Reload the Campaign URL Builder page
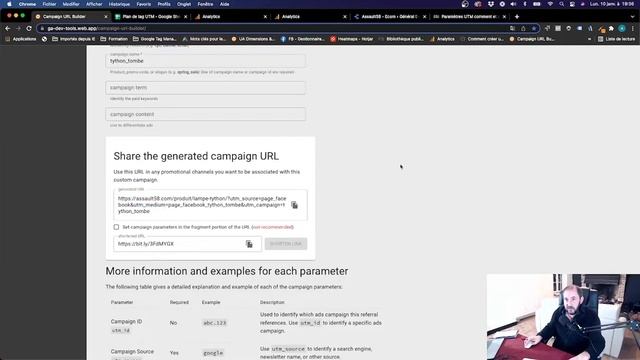Image resolution: width=640 pixels, height=360 pixels. point(29,29)
